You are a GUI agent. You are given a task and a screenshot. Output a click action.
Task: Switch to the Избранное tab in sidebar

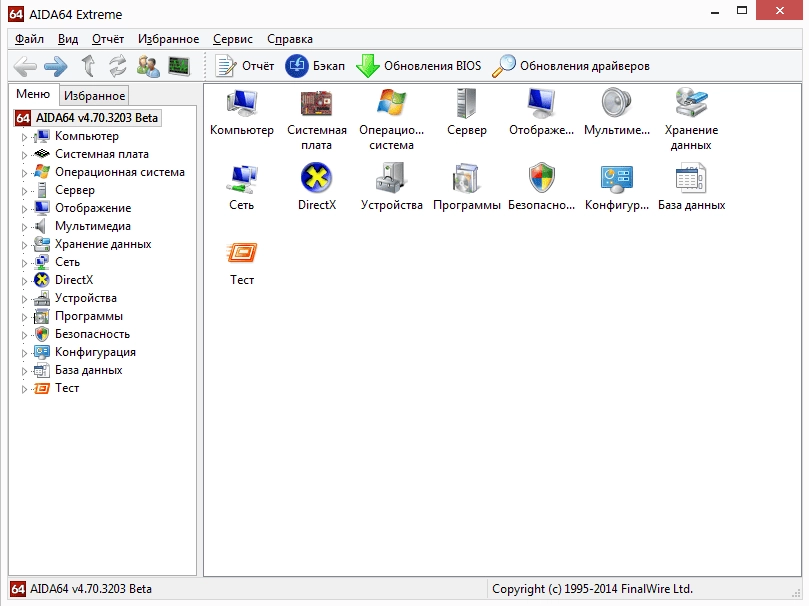pos(94,95)
